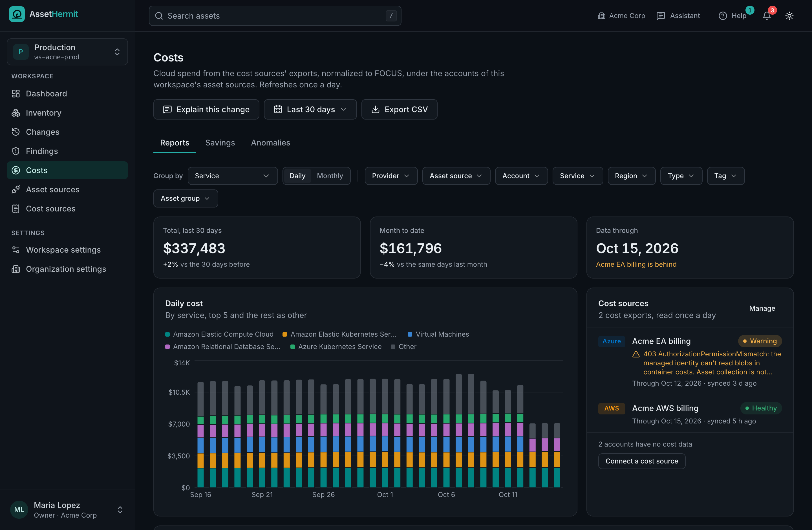Click the Acme Corp organization icon

pyautogui.click(x=601, y=16)
